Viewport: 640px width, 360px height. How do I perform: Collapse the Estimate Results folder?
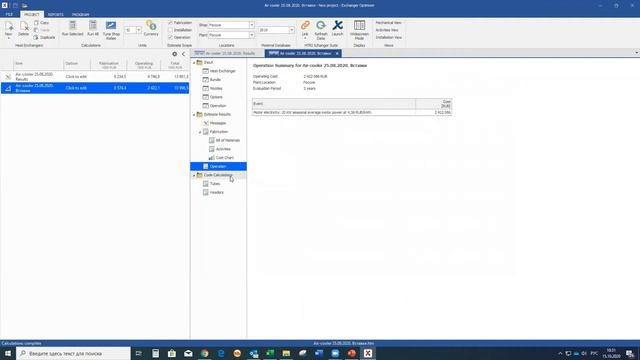(x=194, y=114)
